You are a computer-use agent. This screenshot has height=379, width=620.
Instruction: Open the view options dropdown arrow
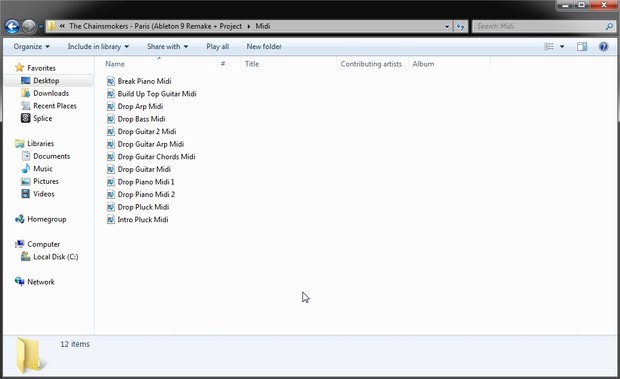(562, 47)
